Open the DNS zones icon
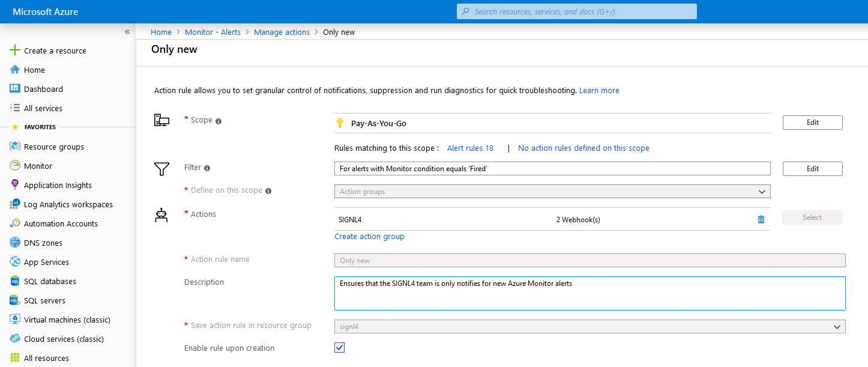The width and height of the screenshot is (868, 367). [x=15, y=243]
